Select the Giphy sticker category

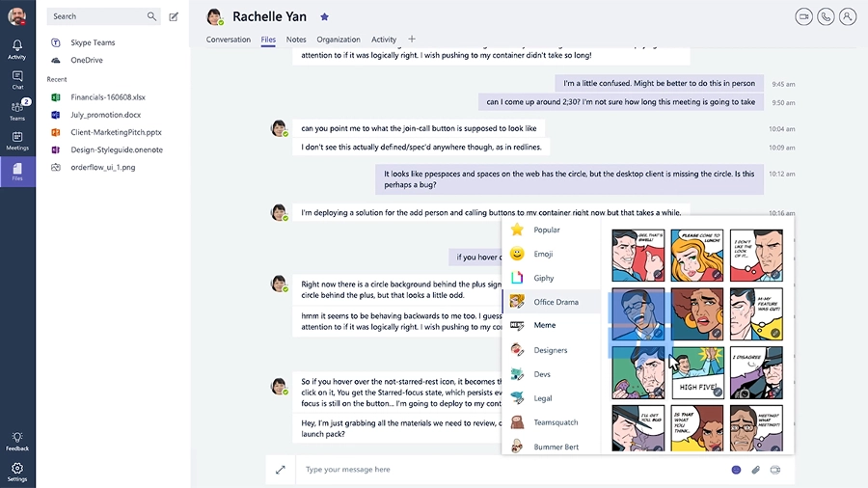(544, 278)
